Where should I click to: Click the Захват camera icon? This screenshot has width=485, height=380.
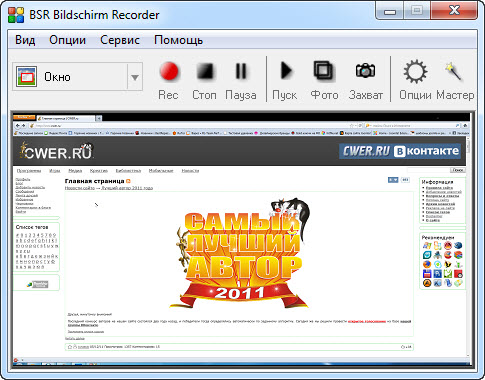365,70
